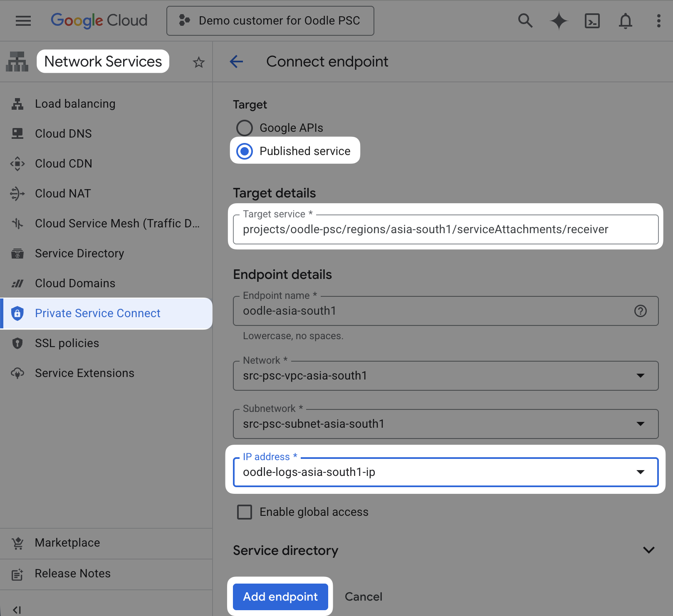Expand the Service directory section
This screenshot has height=616, width=673.
648,550
